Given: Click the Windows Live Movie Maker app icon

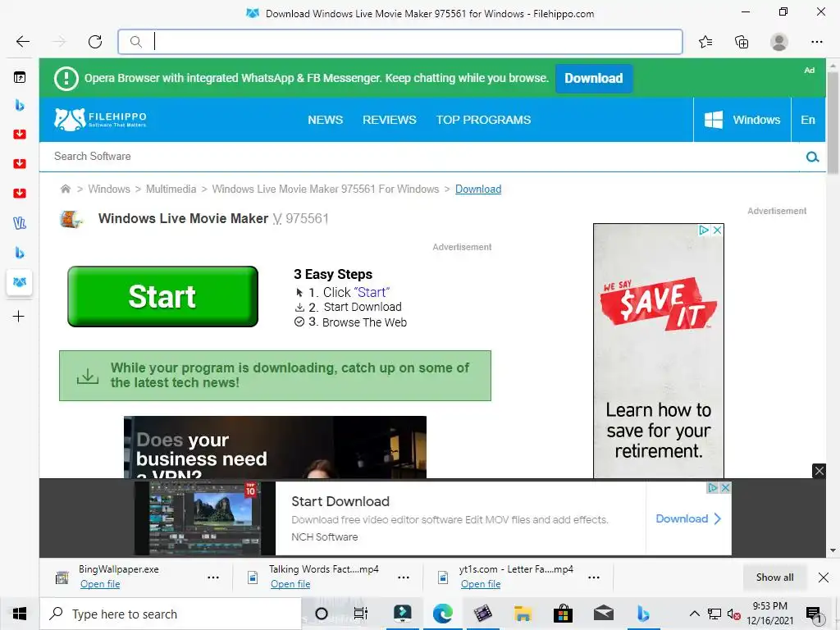Looking at the screenshot, I should point(71,219).
